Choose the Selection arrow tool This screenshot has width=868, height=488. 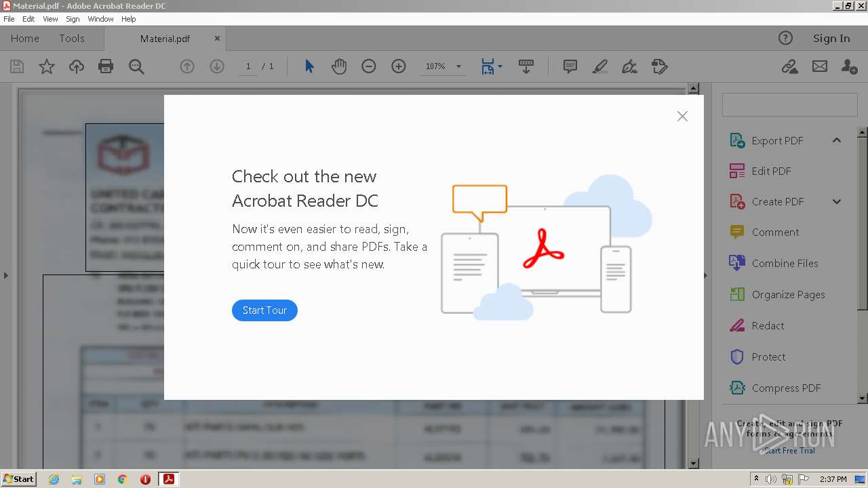pos(309,66)
